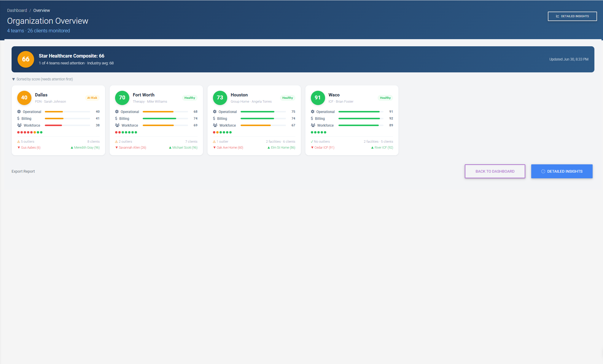Select lowest performer Gus Aabes (6)
The image size is (603, 364).
[29, 148]
